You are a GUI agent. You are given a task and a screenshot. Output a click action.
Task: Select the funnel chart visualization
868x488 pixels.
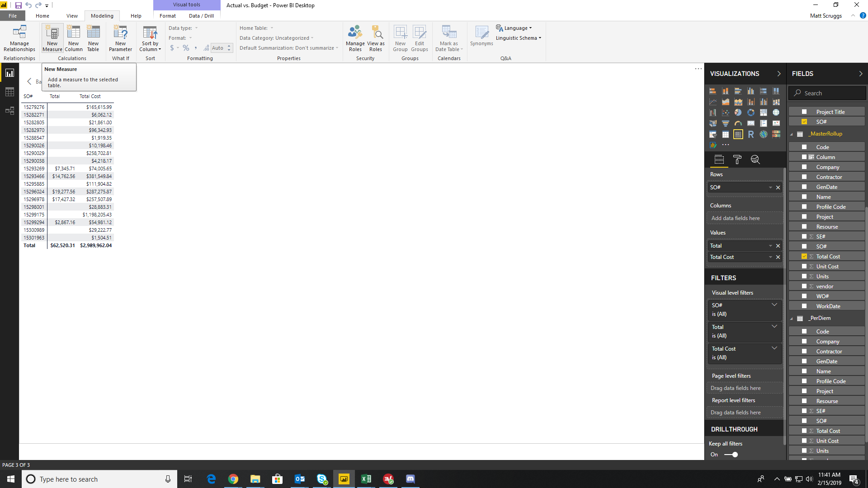click(x=726, y=123)
